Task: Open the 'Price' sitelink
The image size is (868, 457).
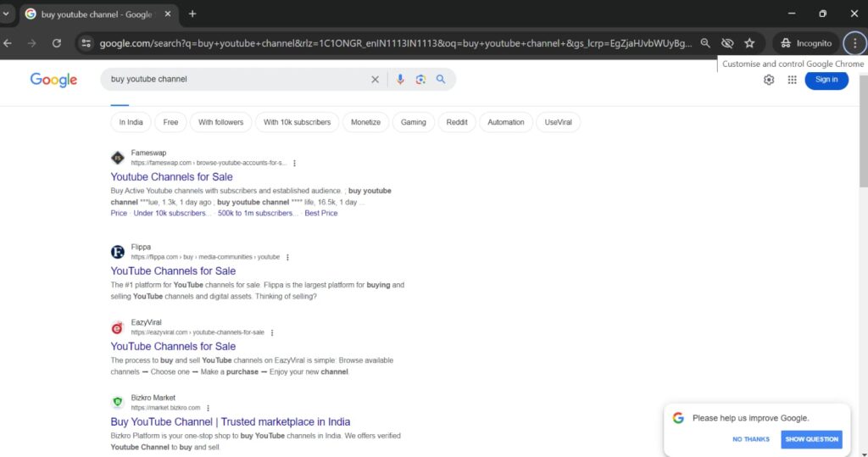Action: [119, 214]
